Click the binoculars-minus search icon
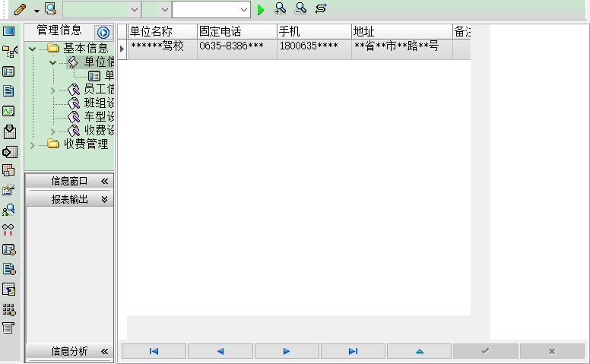This screenshot has width=590, height=364. (x=300, y=8)
